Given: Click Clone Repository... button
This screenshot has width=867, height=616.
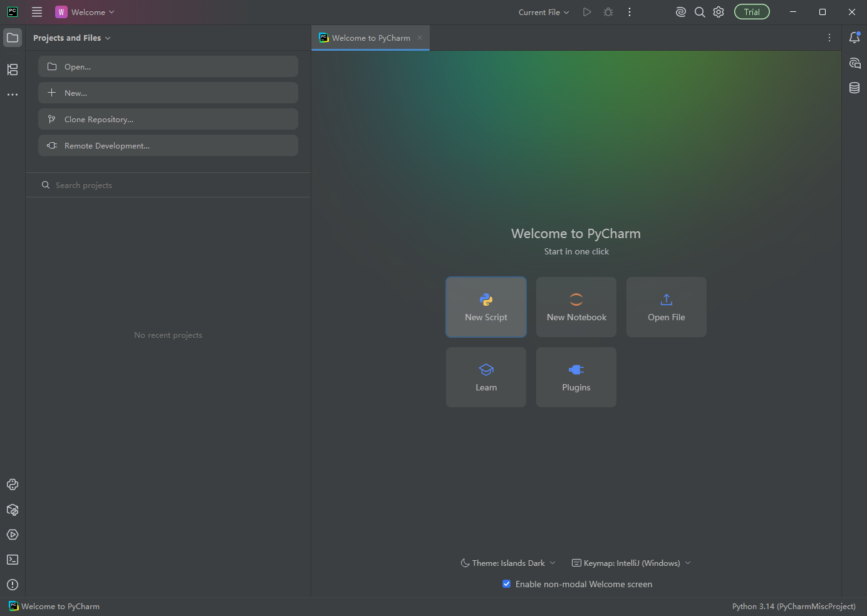Looking at the screenshot, I should pos(168,119).
